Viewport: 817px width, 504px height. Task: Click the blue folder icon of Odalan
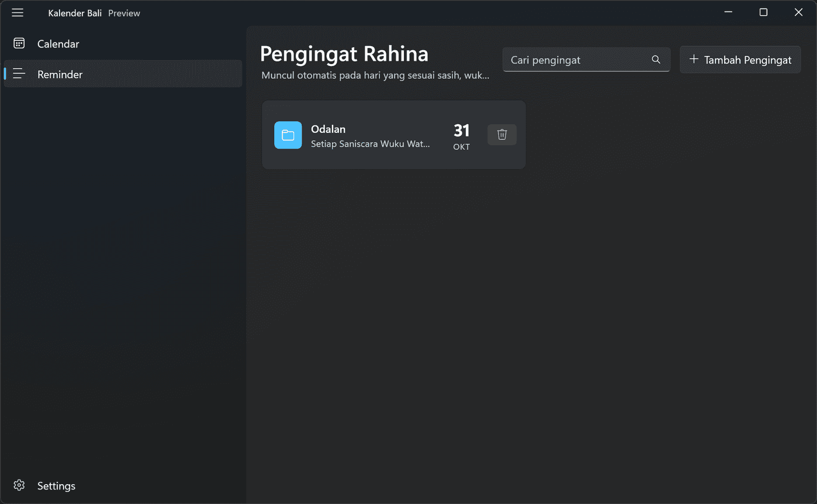click(288, 135)
